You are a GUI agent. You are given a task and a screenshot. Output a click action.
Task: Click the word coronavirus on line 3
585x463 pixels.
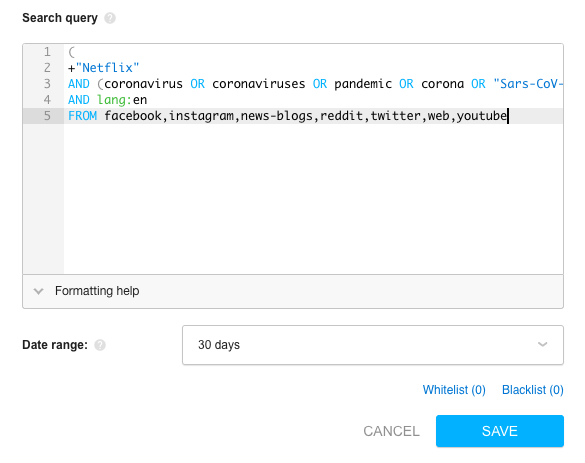(143, 84)
